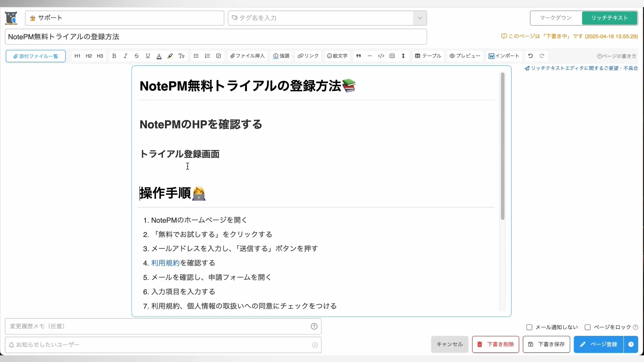
Task: Click the お知らせしたいユーザー field
Action: [163, 345]
